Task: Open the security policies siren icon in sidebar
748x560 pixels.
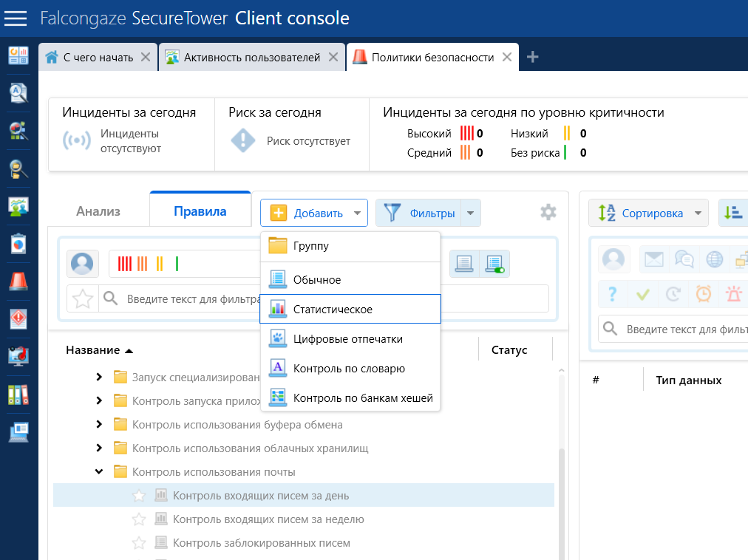Action: coord(18,281)
